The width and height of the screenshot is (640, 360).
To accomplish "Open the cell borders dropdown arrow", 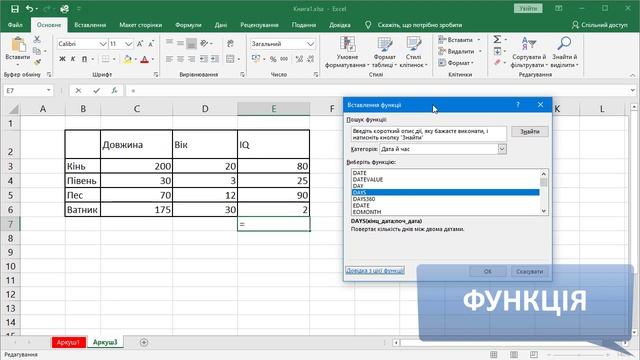I will tap(114, 59).
